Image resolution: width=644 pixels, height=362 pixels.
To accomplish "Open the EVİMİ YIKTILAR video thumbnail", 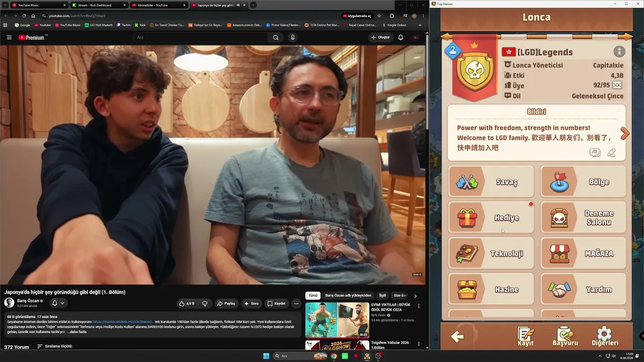I will click(x=337, y=320).
